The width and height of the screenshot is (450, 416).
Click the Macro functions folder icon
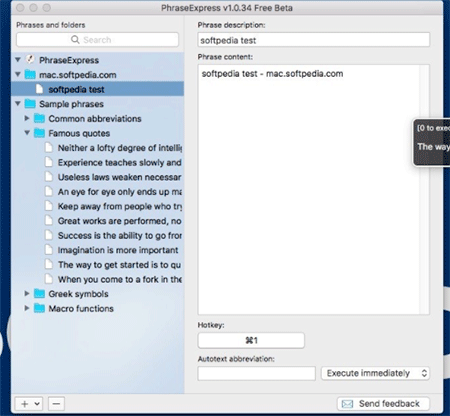pyautogui.click(x=39, y=308)
